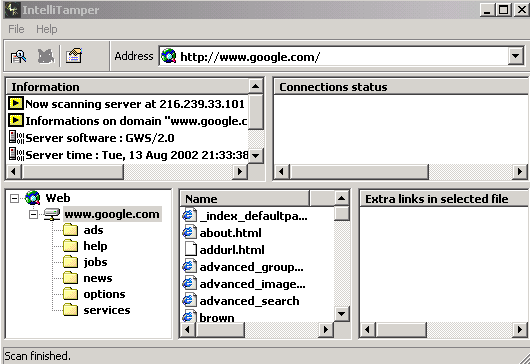This screenshot has width=530, height=364.
Task: Open the Address dropdown arrow
Action: point(515,56)
